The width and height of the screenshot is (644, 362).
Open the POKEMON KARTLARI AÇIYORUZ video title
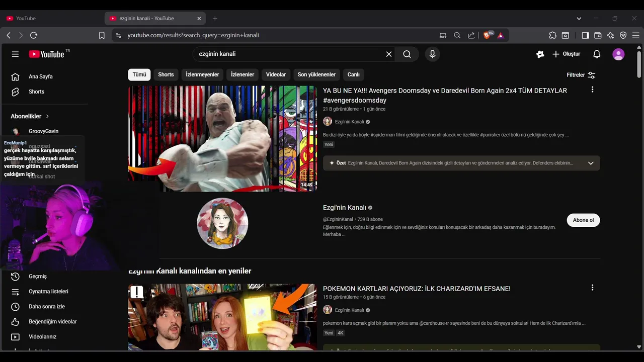[417, 289]
